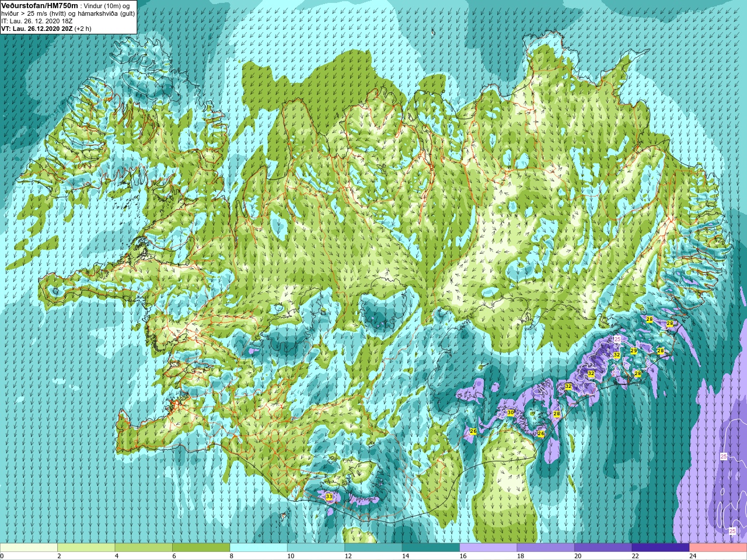Image resolution: width=747 pixels, height=560 pixels.
Task: Click the 8–10 m/s light cyan legend swatch
Action: [259, 548]
